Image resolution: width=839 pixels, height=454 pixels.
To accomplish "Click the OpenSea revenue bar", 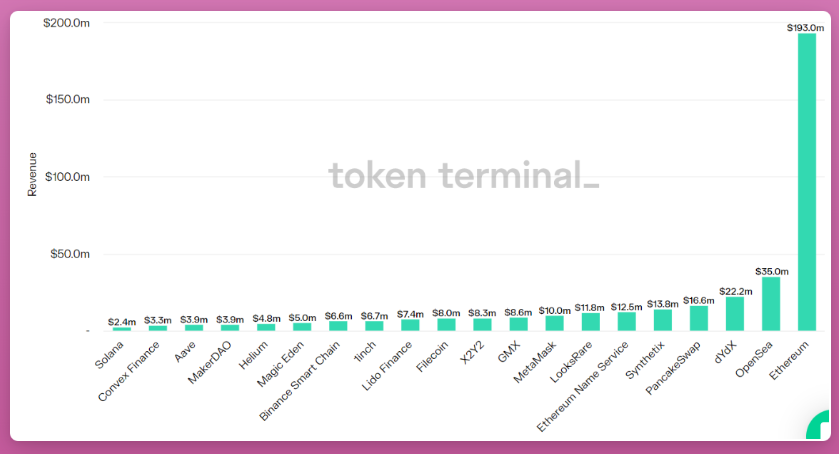I will point(771,304).
